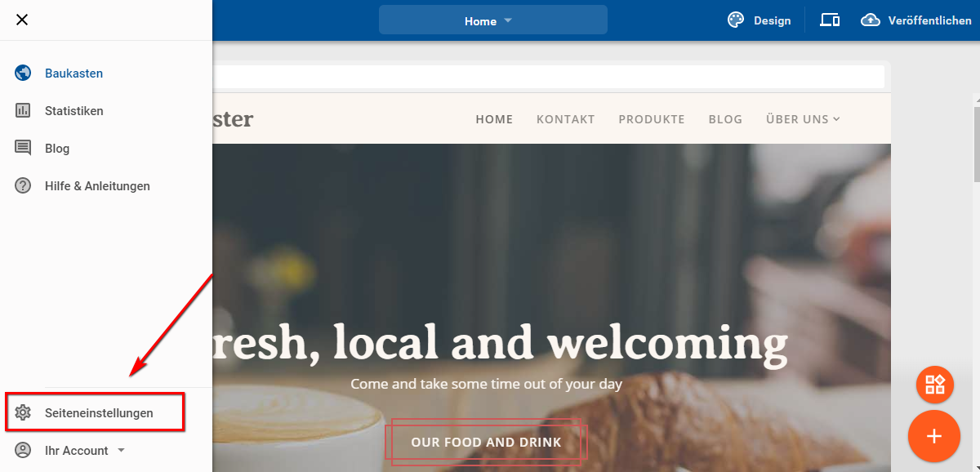Screen dimensions: 980x472
Task: Close the sidebar with the X icon
Action: [22, 20]
